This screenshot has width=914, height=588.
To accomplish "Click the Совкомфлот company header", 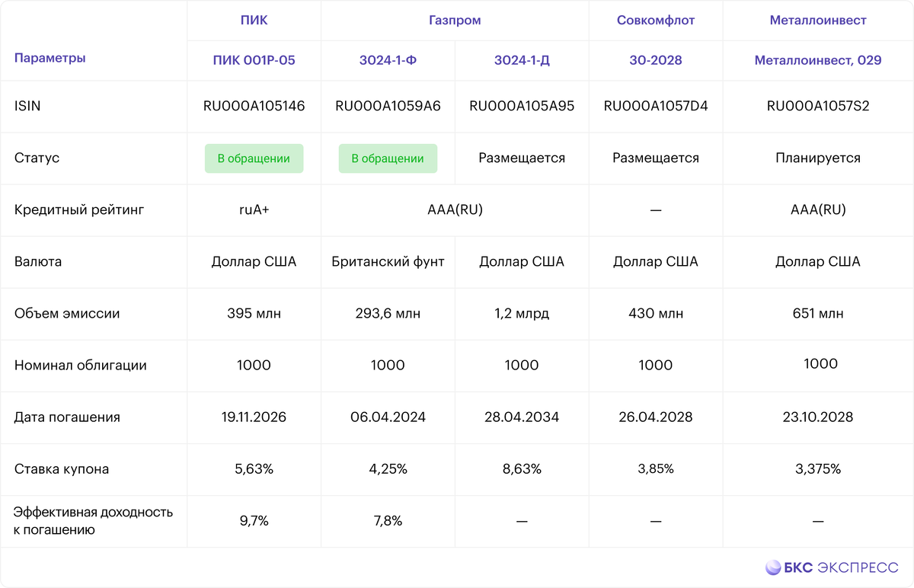I will pyautogui.click(x=656, y=21).
